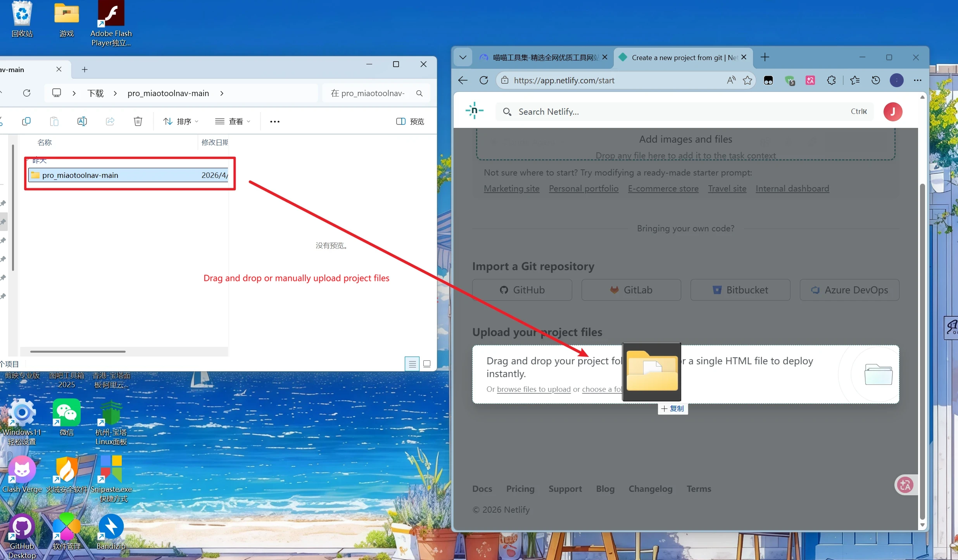Open Windows11轻松设置 desktop shortcut
This screenshot has height=560, width=958.
(22, 422)
